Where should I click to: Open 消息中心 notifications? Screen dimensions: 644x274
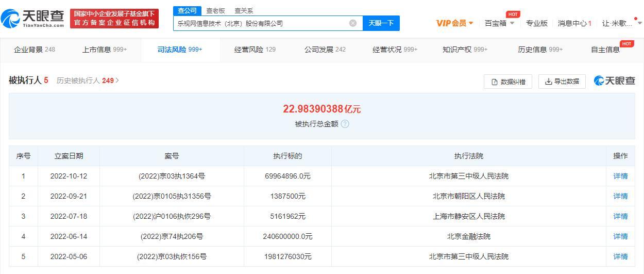574,23
